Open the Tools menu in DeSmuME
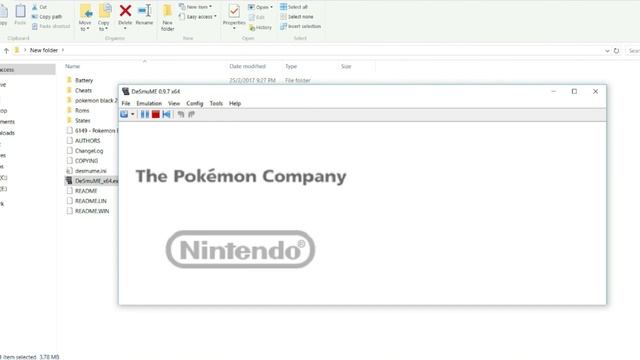The height and width of the screenshot is (360, 640). [x=216, y=103]
